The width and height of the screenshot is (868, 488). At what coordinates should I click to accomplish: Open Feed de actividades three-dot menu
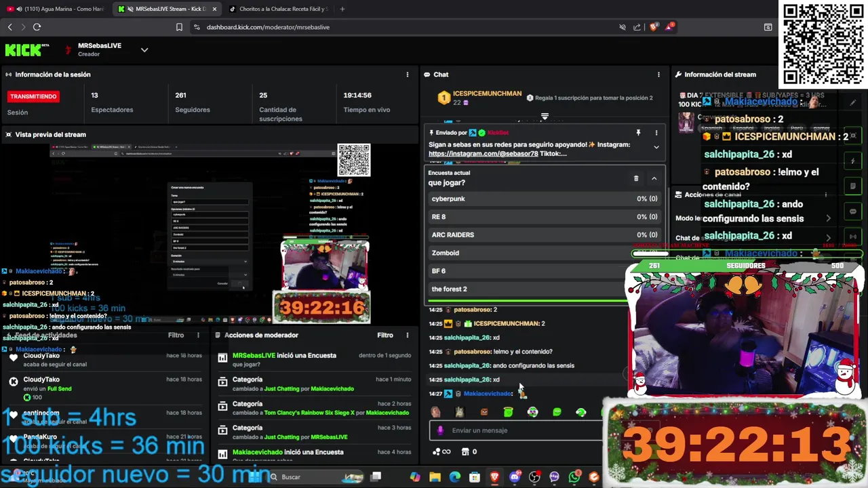[x=199, y=335]
